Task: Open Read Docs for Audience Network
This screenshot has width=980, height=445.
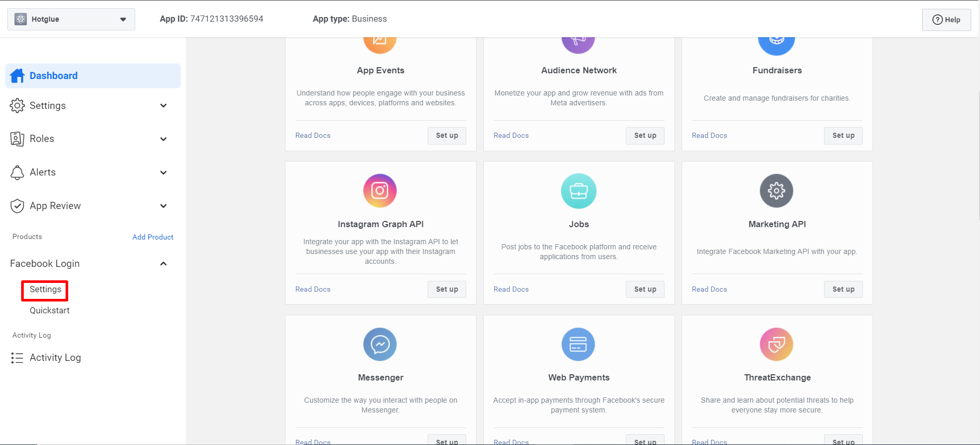Action: [511, 135]
